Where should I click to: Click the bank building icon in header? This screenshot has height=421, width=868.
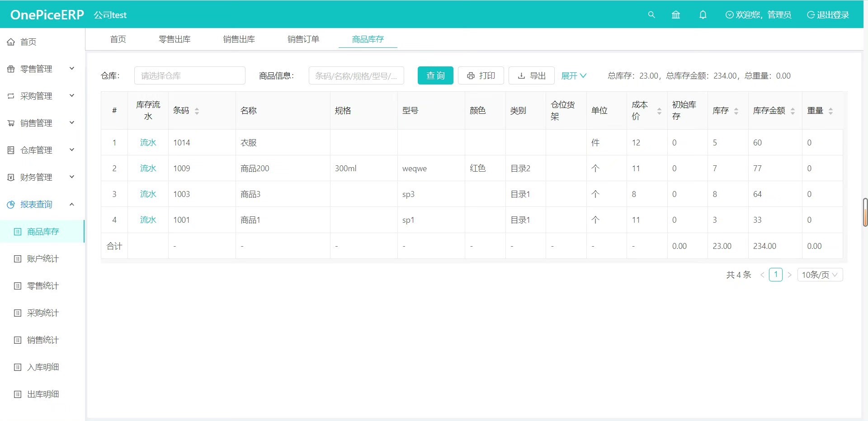676,14
